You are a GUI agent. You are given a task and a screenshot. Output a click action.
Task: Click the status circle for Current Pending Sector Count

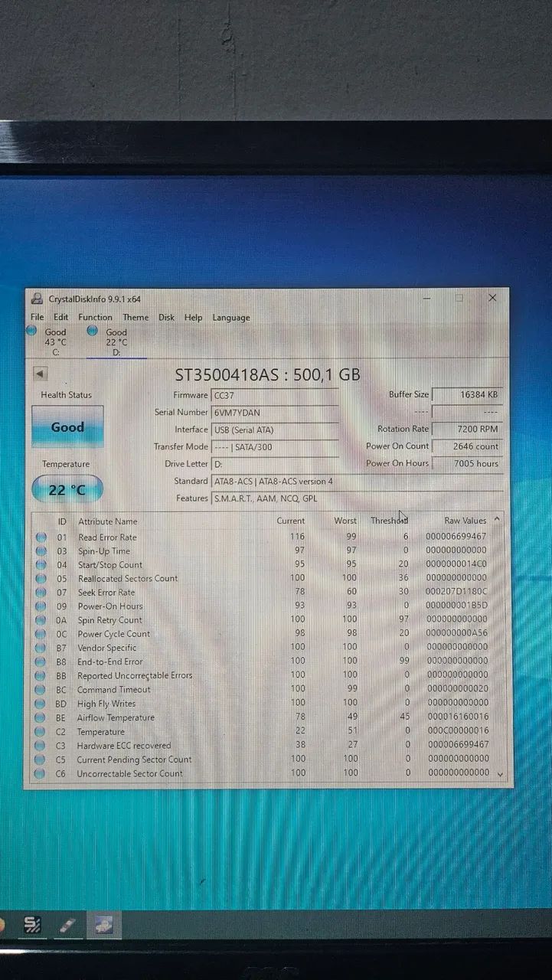click(x=41, y=759)
